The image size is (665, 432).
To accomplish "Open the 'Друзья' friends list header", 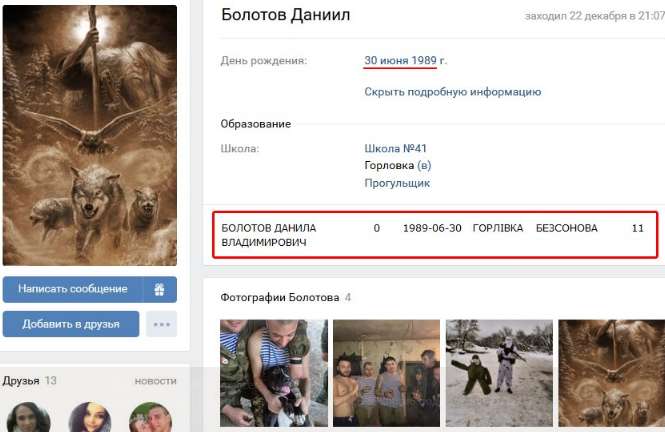I will coord(22,381).
